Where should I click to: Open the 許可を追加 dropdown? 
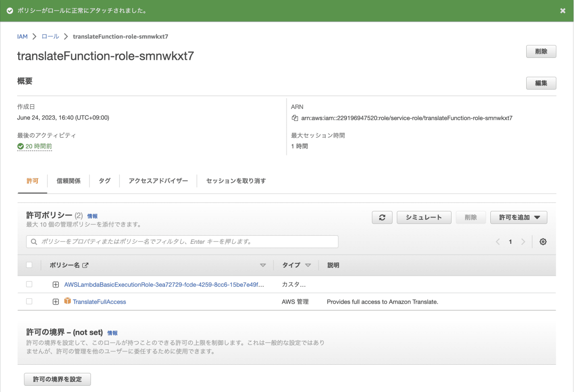coord(519,218)
